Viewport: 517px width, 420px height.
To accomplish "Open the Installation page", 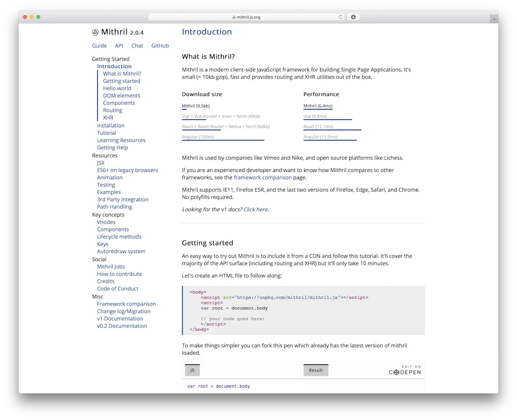I will [x=110, y=125].
